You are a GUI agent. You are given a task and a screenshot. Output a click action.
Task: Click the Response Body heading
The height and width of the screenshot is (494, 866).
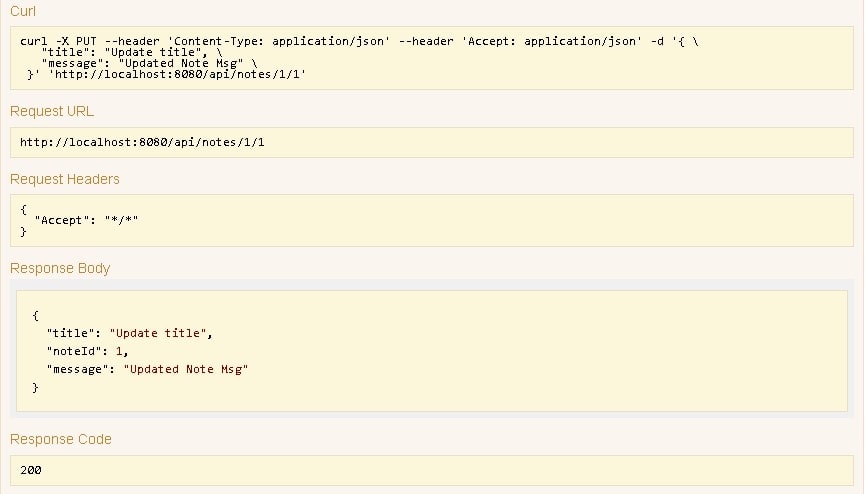pyautogui.click(x=60, y=268)
